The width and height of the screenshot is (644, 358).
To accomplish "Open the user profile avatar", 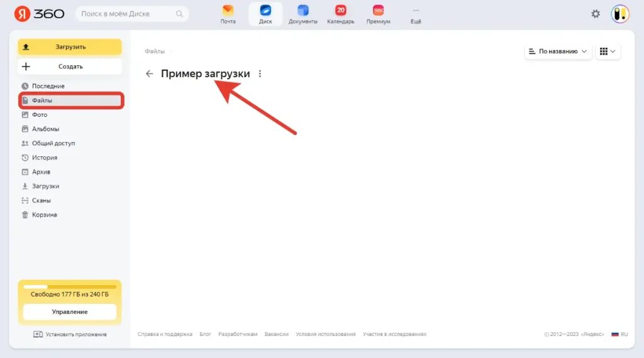I will (620, 14).
